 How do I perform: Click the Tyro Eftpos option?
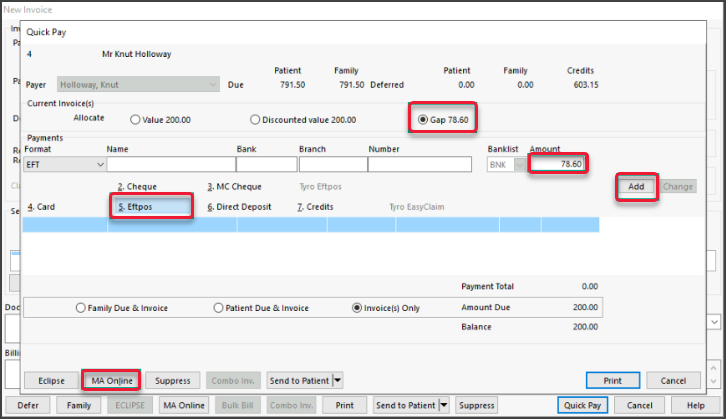tap(320, 187)
